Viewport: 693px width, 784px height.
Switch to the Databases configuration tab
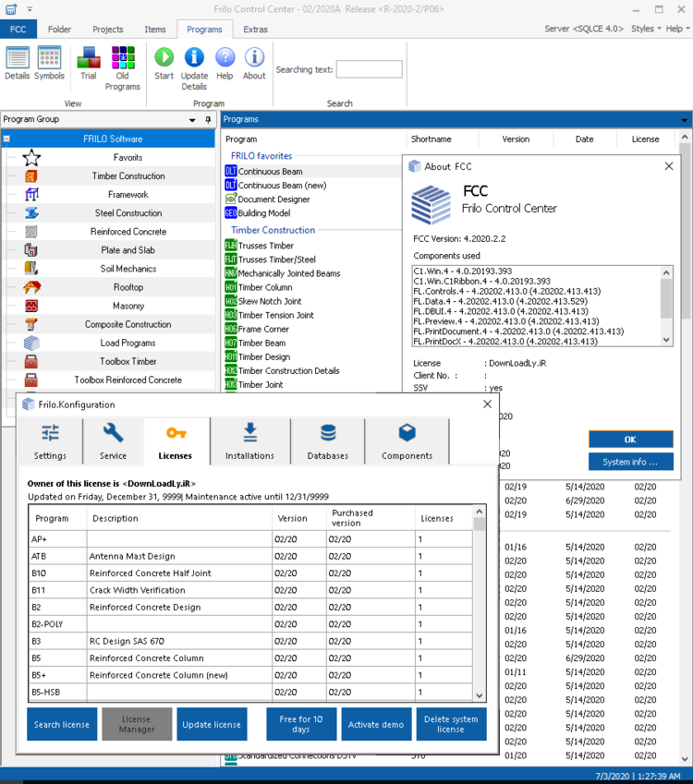[327, 440]
